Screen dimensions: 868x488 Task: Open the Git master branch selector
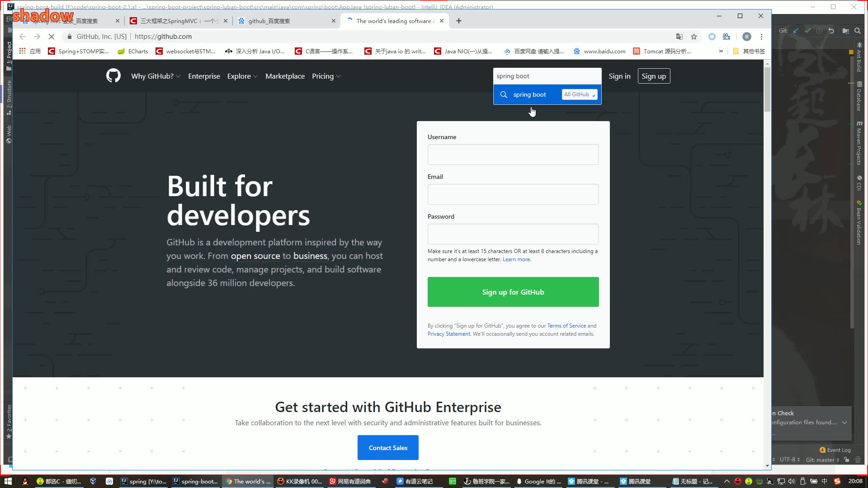(822, 460)
